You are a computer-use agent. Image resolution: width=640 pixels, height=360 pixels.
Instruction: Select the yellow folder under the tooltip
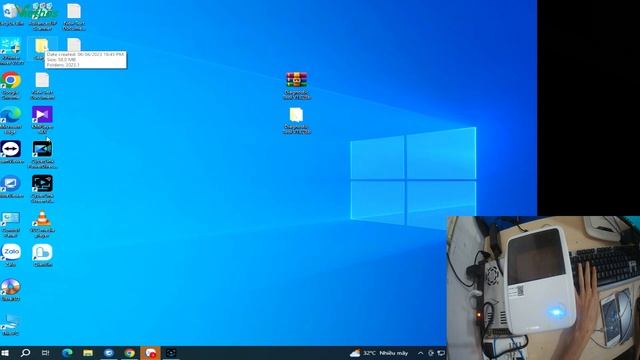pyautogui.click(x=41, y=47)
